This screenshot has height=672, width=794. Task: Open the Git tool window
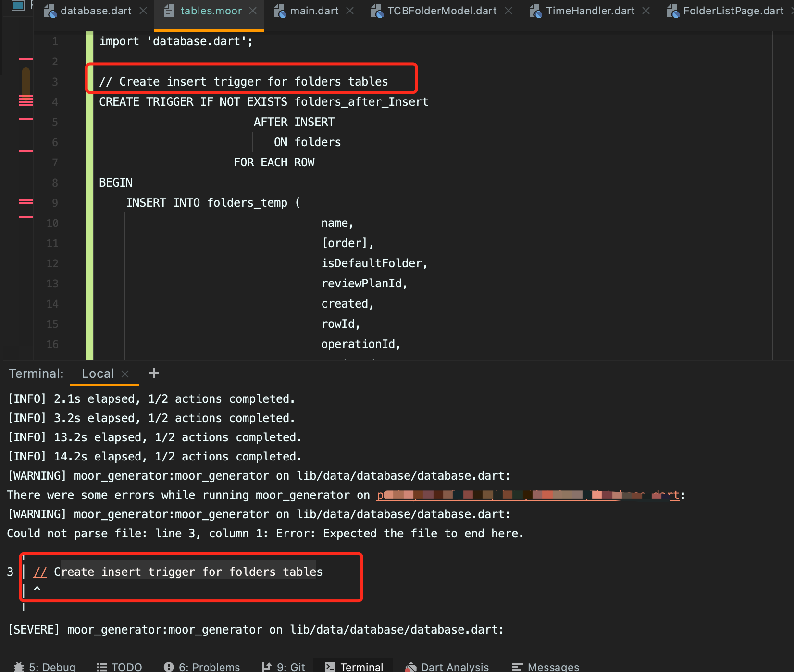pyautogui.click(x=290, y=666)
